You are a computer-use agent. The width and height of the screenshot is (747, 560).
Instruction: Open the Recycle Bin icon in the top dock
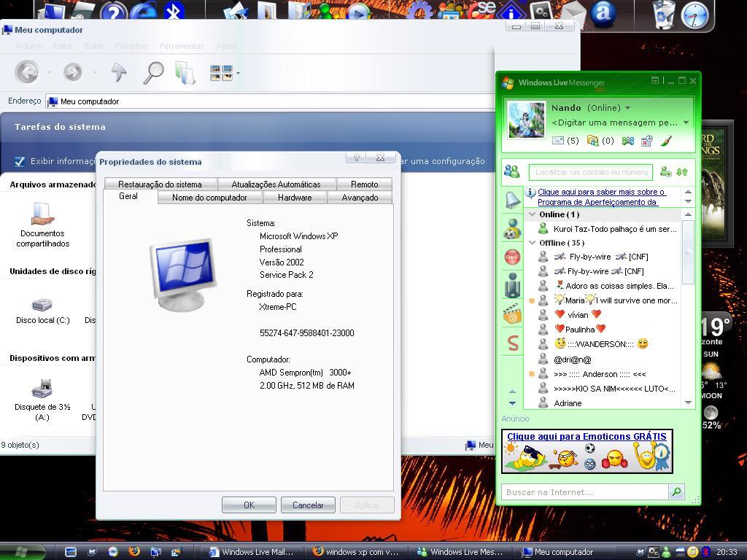(x=664, y=14)
